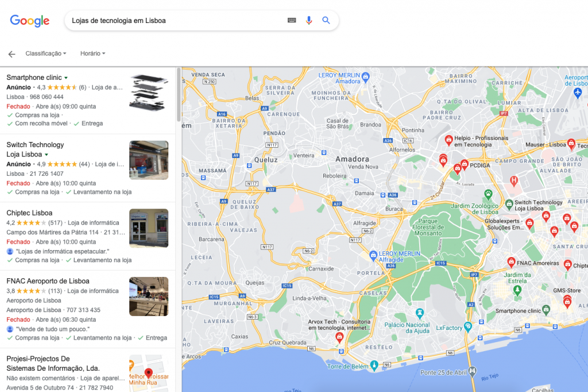Start voice search with microphone icon
This screenshot has width=588, height=392.
tap(308, 20)
